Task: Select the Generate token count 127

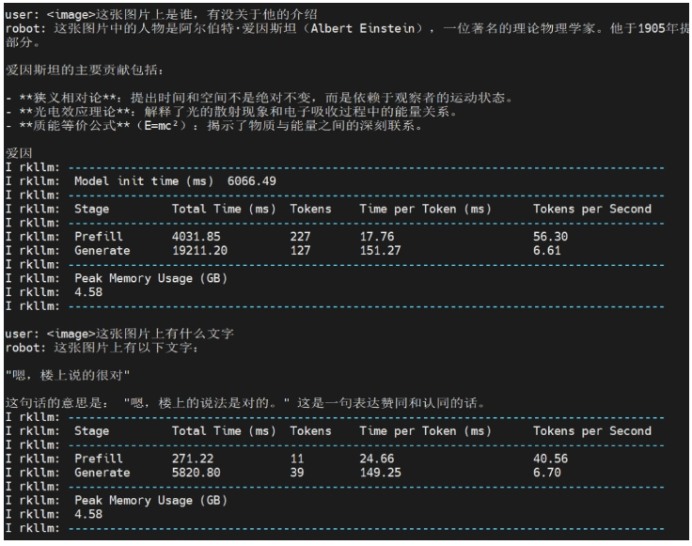Action: pos(300,251)
